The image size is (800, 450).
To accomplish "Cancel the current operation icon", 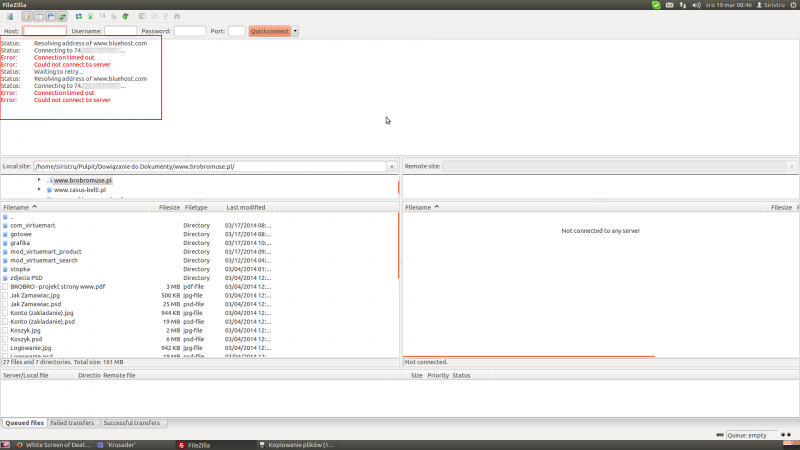I will click(x=102, y=17).
